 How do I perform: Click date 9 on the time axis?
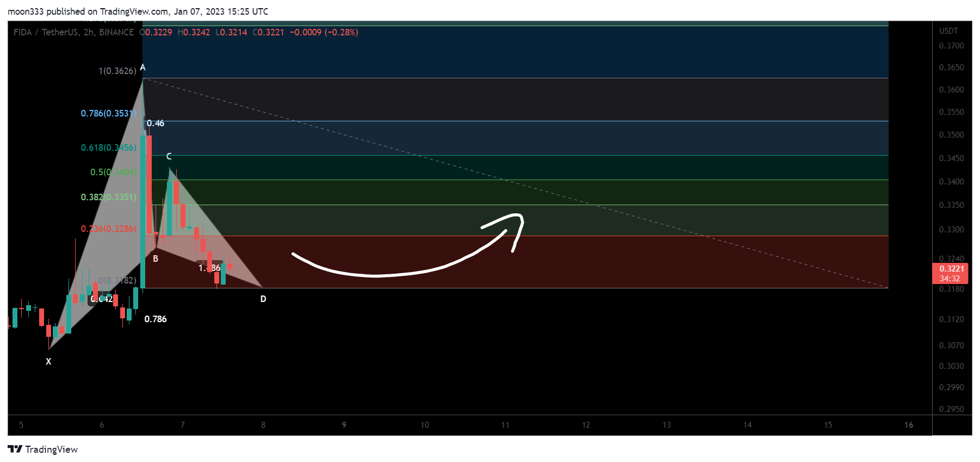point(344,425)
